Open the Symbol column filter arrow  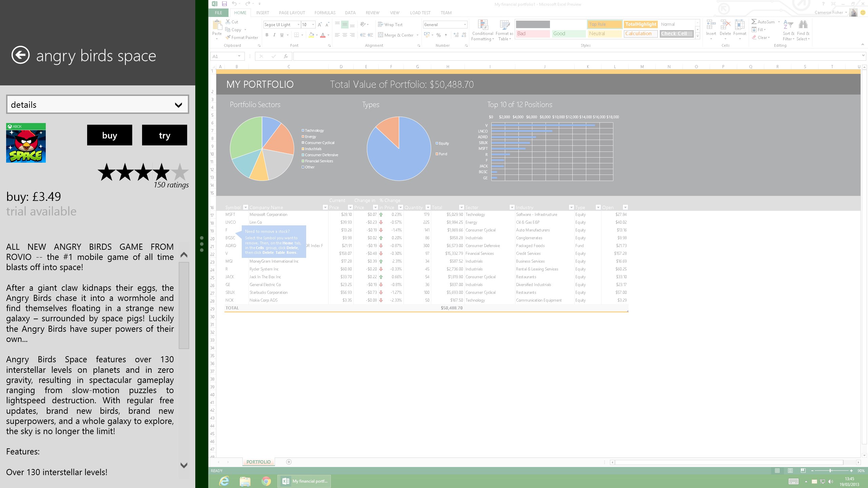pyautogui.click(x=245, y=207)
